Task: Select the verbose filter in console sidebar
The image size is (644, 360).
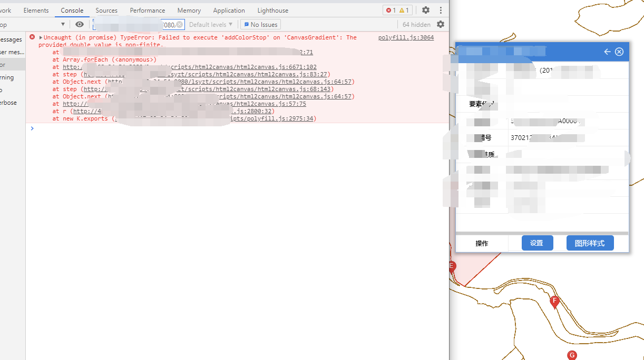Action: click(x=13, y=103)
